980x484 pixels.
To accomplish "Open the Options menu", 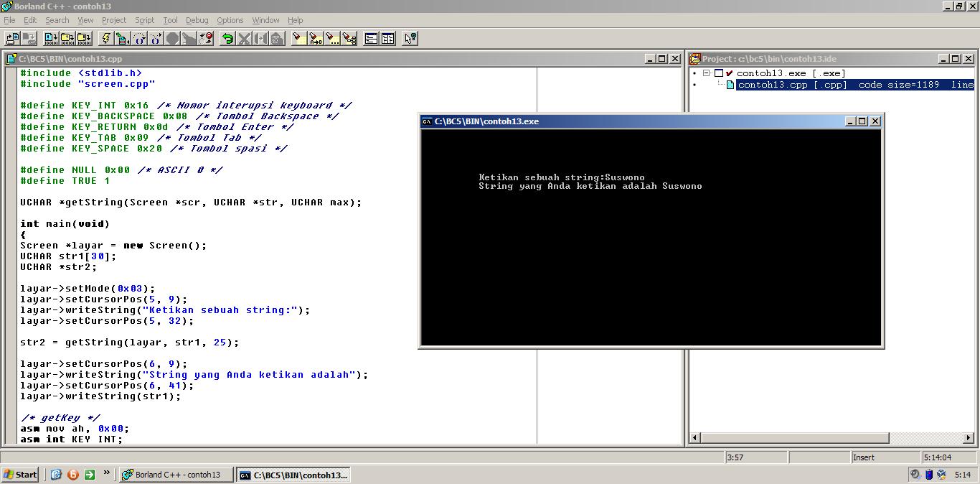I will (x=230, y=20).
